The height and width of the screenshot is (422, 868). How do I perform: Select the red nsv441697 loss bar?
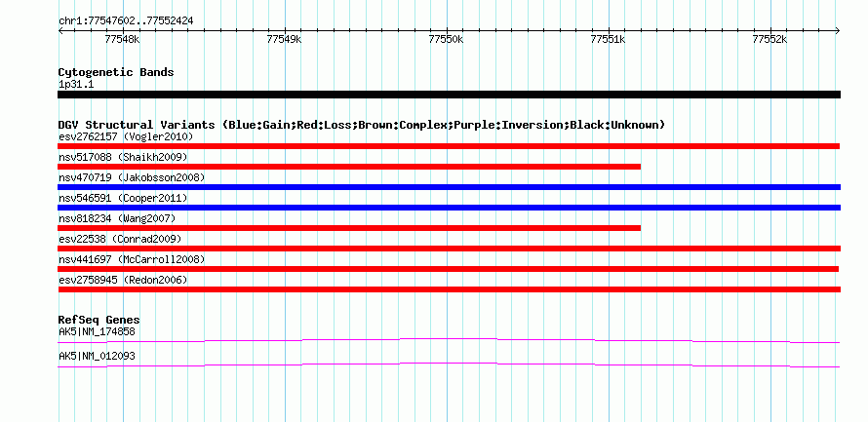click(x=449, y=269)
